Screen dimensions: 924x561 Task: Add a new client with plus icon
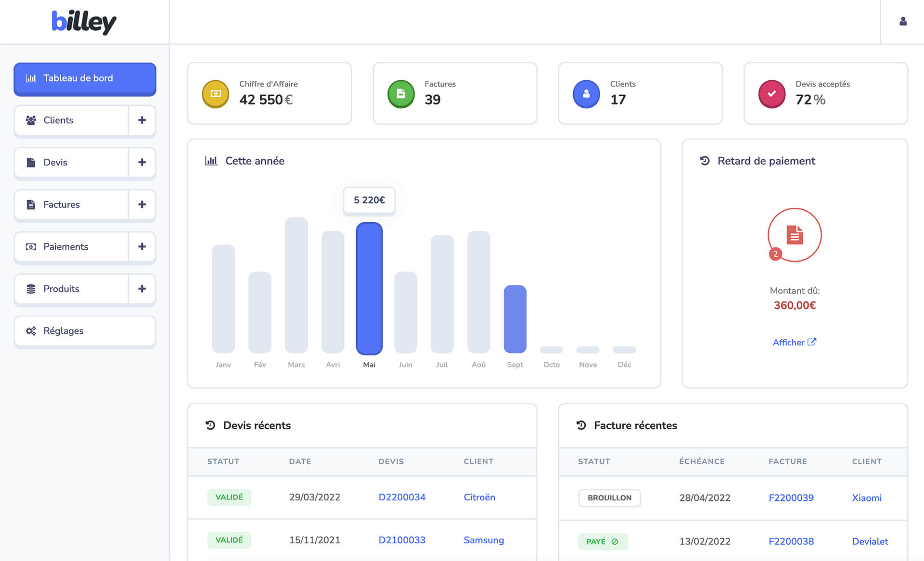click(x=142, y=120)
